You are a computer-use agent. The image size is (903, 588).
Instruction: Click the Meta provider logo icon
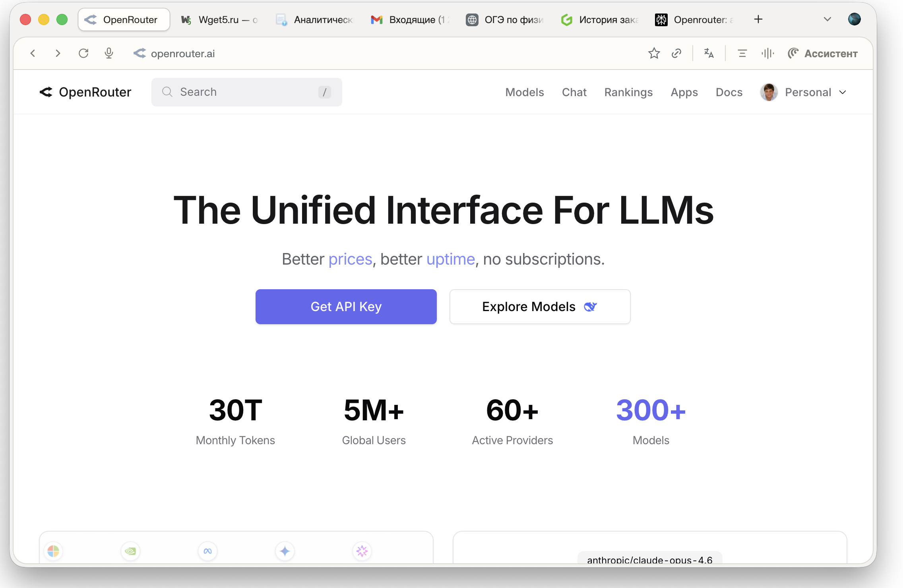207,551
